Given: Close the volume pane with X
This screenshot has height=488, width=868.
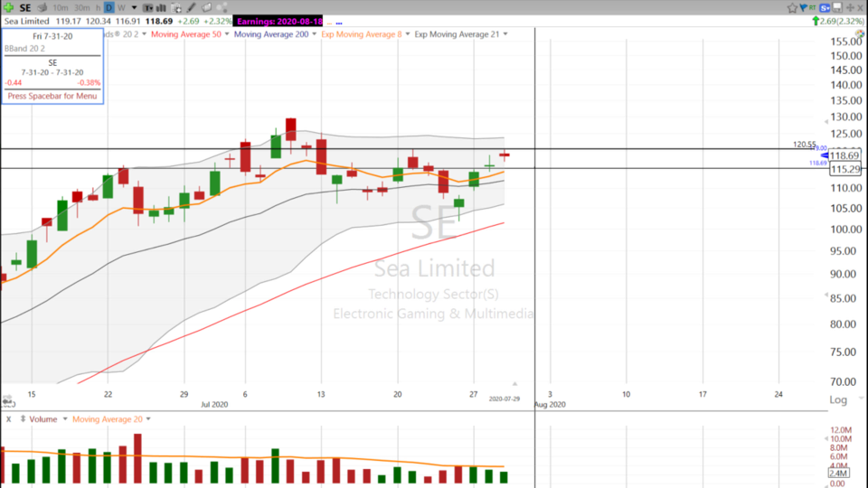Looking at the screenshot, I should [x=8, y=419].
